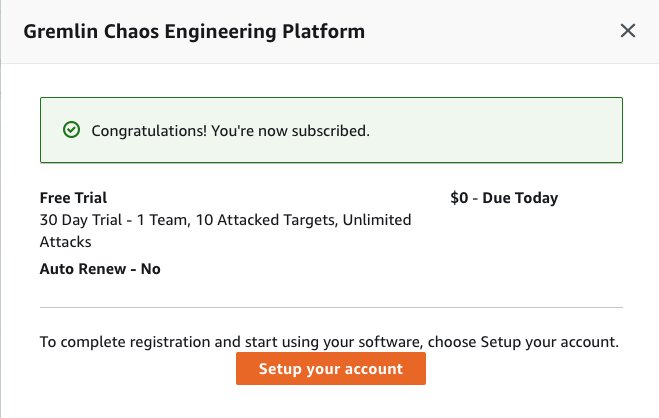Click the words Due Today beside price
Image resolution: width=659 pixels, height=418 pixels.
point(520,197)
